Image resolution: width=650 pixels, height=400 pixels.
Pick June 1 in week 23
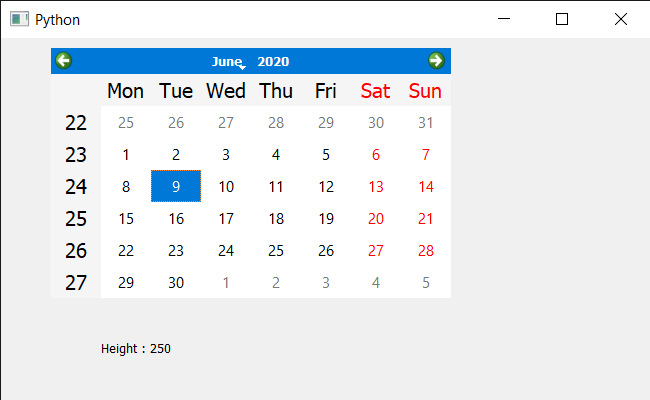click(x=126, y=155)
